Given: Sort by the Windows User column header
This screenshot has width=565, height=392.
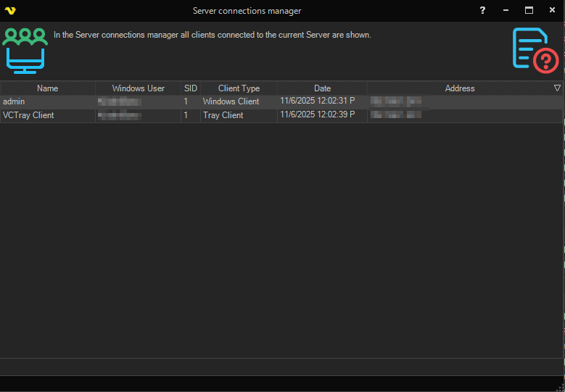Looking at the screenshot, I should 138,88.
